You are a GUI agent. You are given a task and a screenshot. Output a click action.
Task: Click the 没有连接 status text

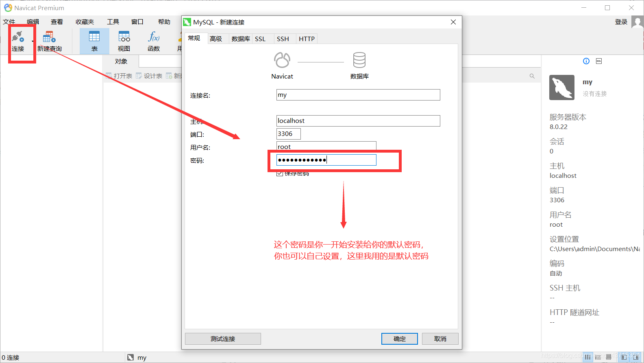[x=595, y=94]
